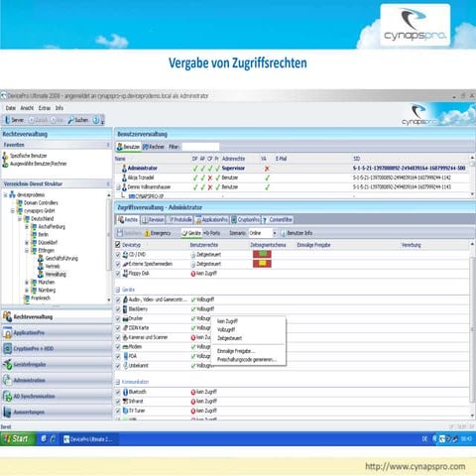Click the Suchen search toolbar icon

pyautogui.click(x=71, y=120)
